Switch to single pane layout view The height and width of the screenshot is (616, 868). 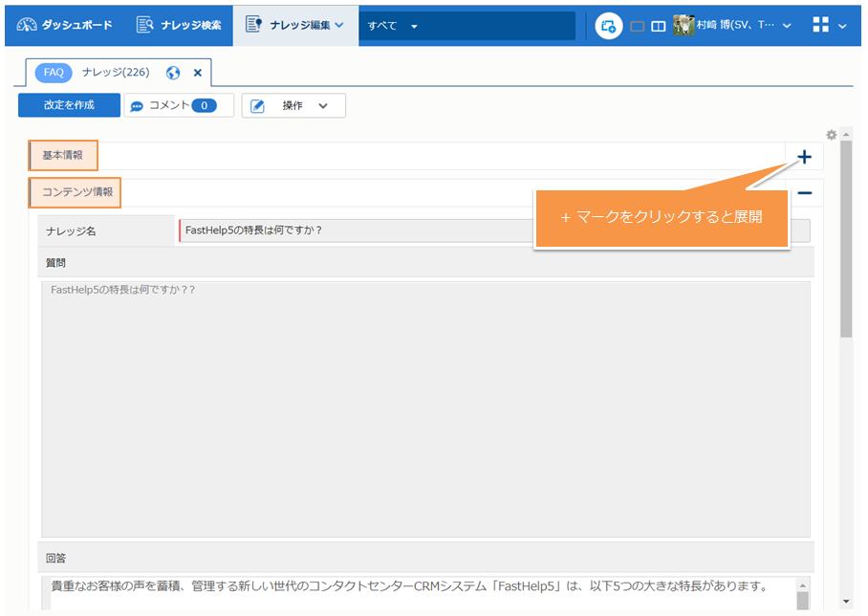point(638,27)
